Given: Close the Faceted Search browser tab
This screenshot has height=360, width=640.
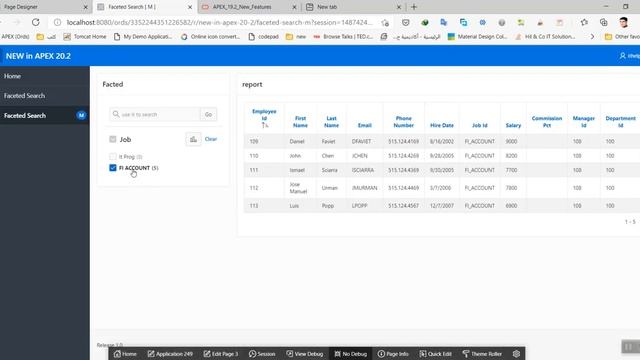Looking at the screenshot, I should (x=190, y=7).
